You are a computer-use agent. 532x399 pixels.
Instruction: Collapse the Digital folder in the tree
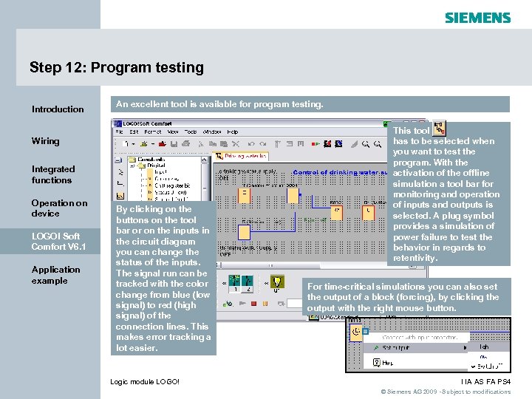(133, 166)
